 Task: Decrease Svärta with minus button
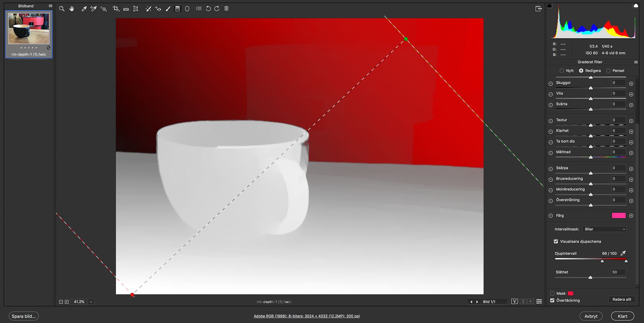(x=551, y=105)
